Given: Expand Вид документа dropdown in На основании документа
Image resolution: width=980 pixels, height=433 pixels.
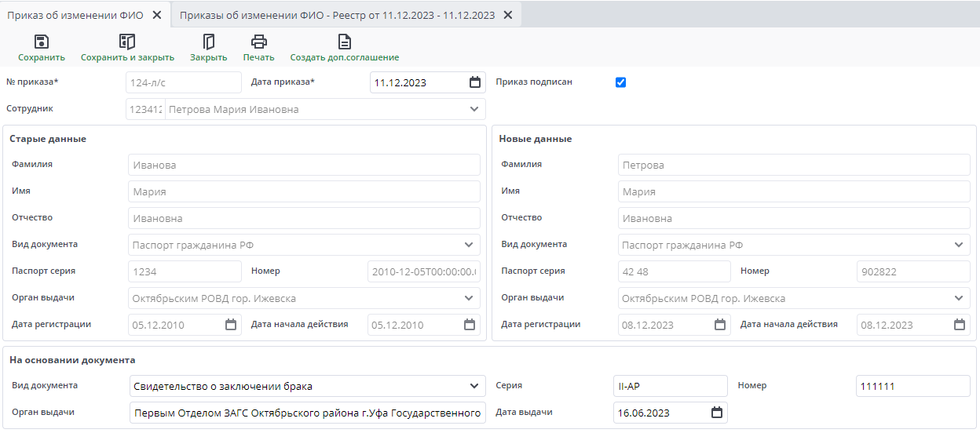Looking at the screenshot, I should click(x=474, y=386).
